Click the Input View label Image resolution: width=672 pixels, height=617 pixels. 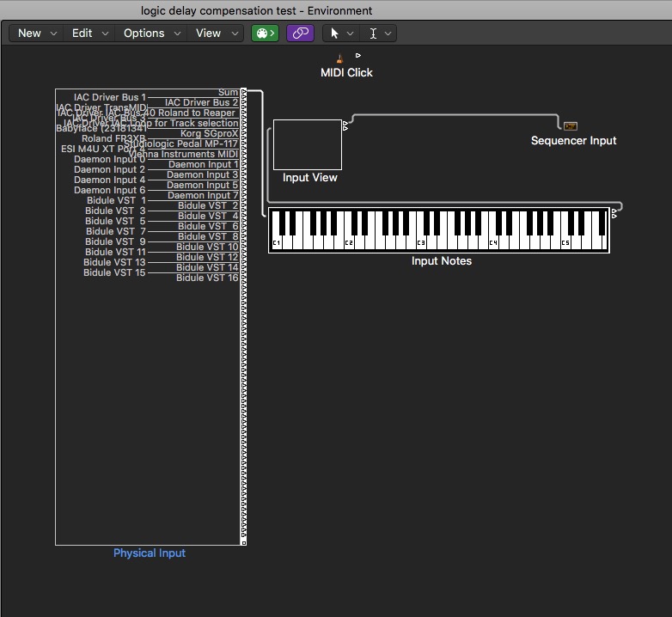[x=310, y=177]
